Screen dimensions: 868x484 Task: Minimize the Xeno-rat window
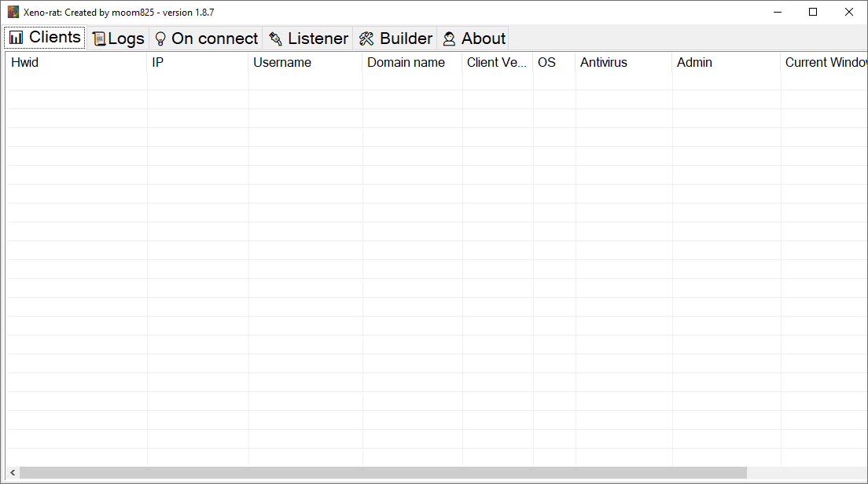[777, 12]
